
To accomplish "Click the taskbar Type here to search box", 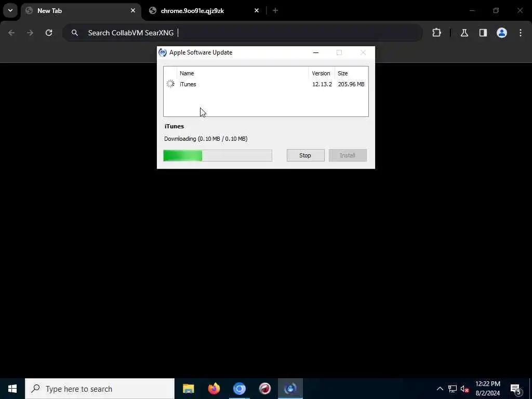I will pos(100,389).
